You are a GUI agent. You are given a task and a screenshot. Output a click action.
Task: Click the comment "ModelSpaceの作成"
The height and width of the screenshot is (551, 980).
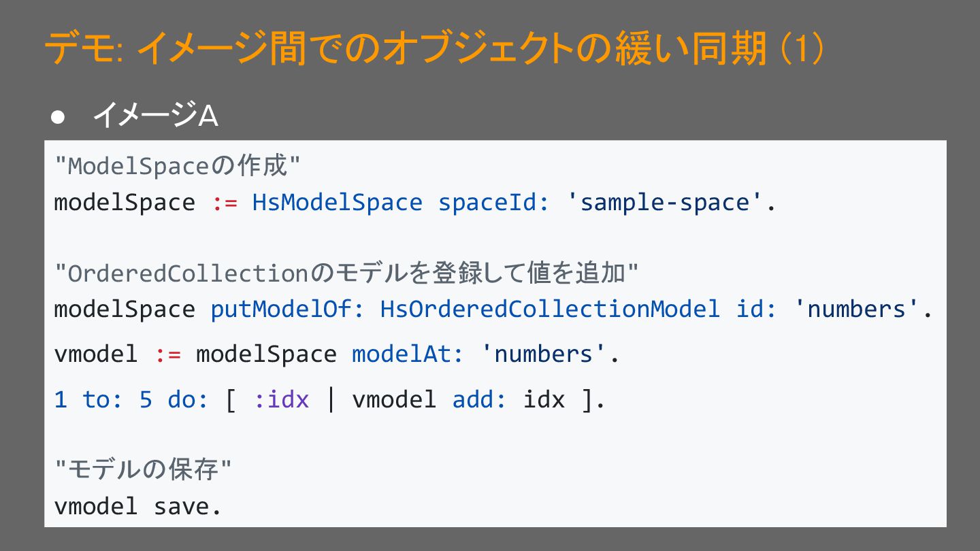tap(177, 166)
